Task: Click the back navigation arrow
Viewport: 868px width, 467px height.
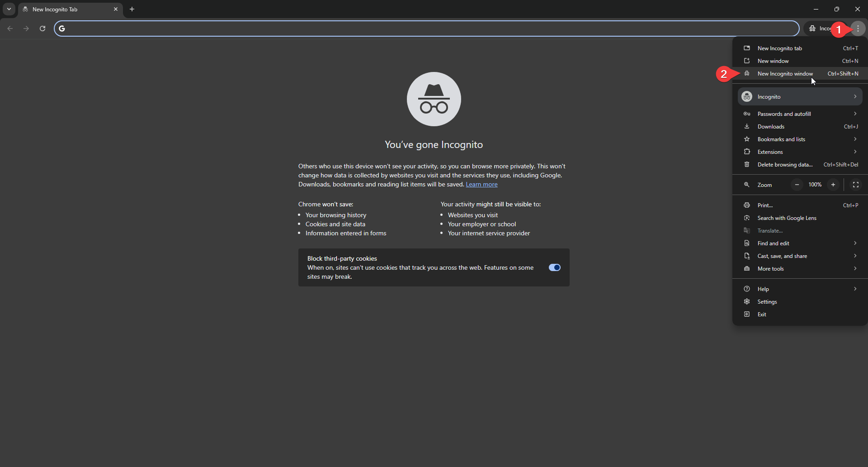Action: [10, 29]
